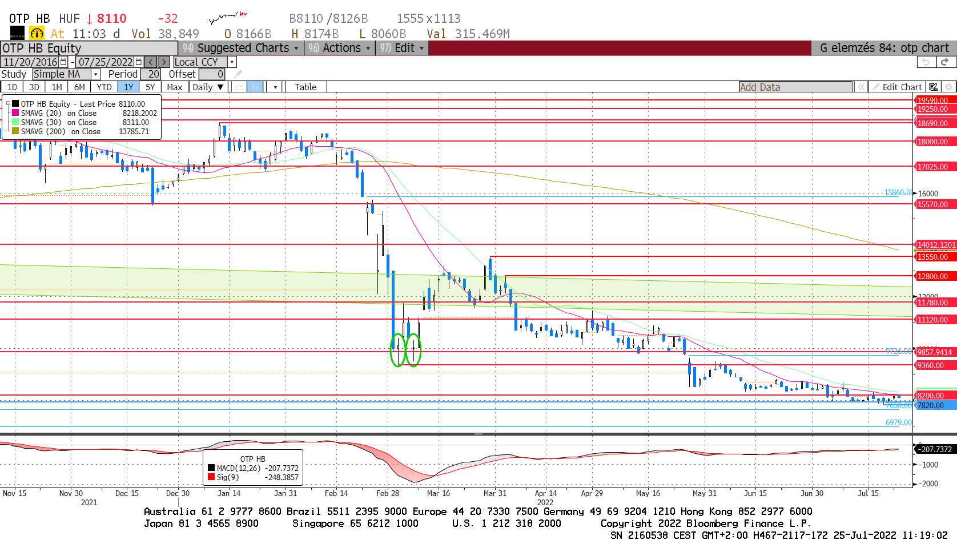Collapse panel with double left chevron
The width and height of the screenshot is (957, 560).
coord(861,87)
